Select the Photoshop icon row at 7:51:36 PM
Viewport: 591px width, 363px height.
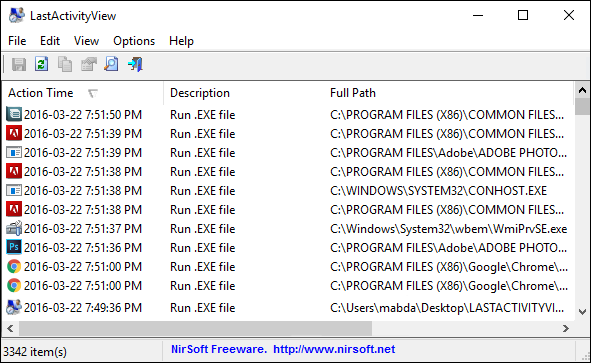[288, 248]
